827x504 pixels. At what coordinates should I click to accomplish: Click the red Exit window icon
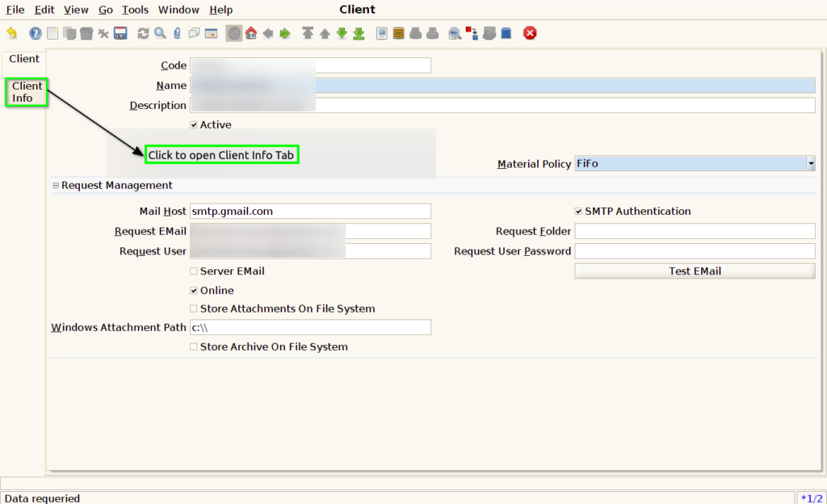[x=530, y=33]
